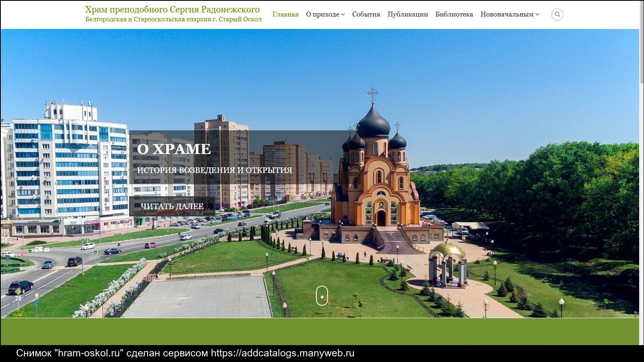Click the scrollbar track below the thumb
The height and width of the screenshot is (362, 644).
click(x=642, y=201)
